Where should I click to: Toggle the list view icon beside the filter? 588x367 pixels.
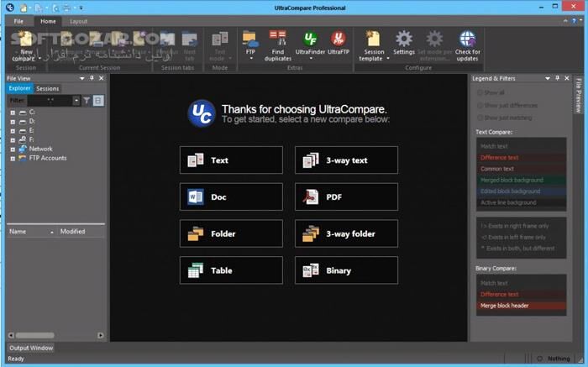point(98,101)
